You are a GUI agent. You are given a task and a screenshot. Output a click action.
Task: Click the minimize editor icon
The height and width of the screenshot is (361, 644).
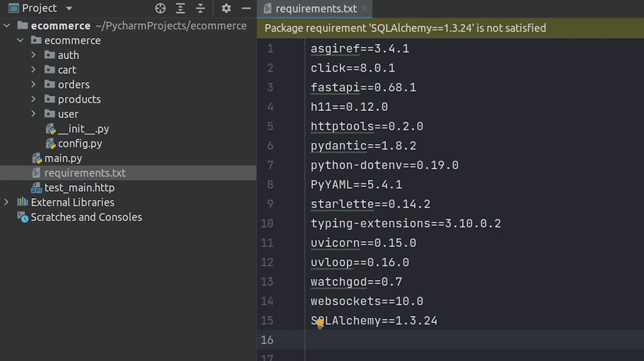246,8
